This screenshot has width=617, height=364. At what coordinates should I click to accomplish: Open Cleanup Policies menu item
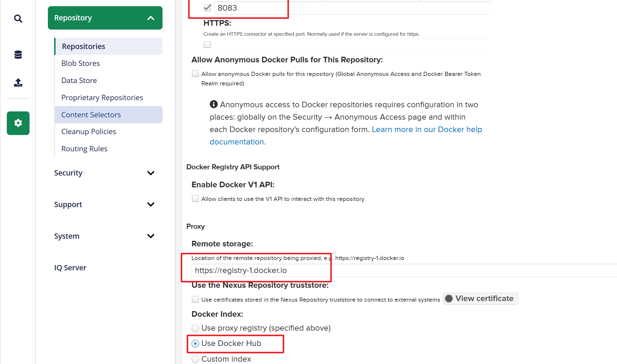coord(89,131)
